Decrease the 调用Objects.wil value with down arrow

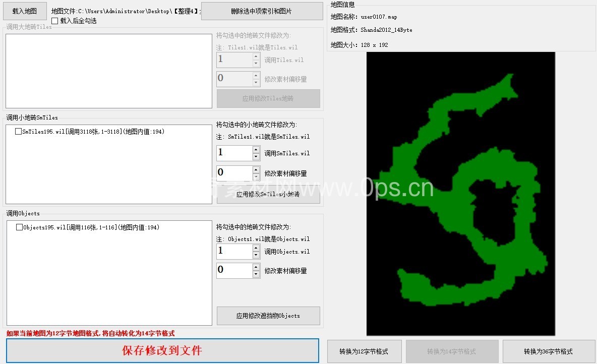tap(256, 255)
